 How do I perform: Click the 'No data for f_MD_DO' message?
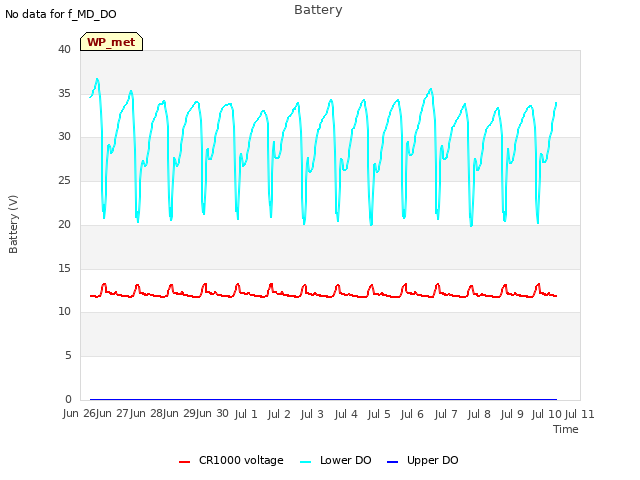(x=61, y=14)
